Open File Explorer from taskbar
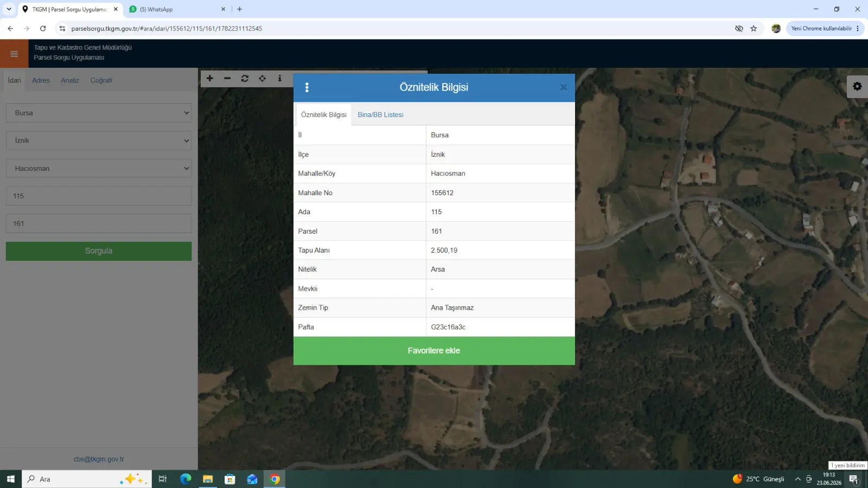This screenshot has width=868, height=488. tap(208, 479)
